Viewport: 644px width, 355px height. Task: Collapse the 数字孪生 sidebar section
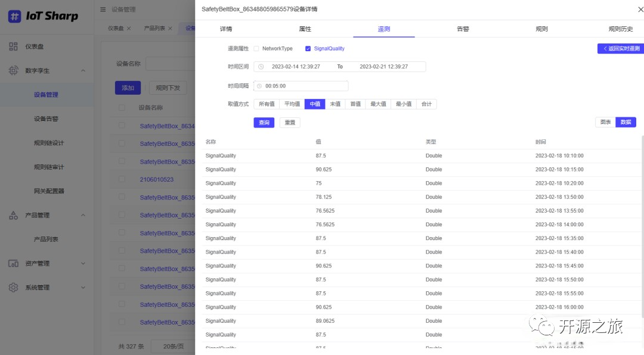click(83, 70)
